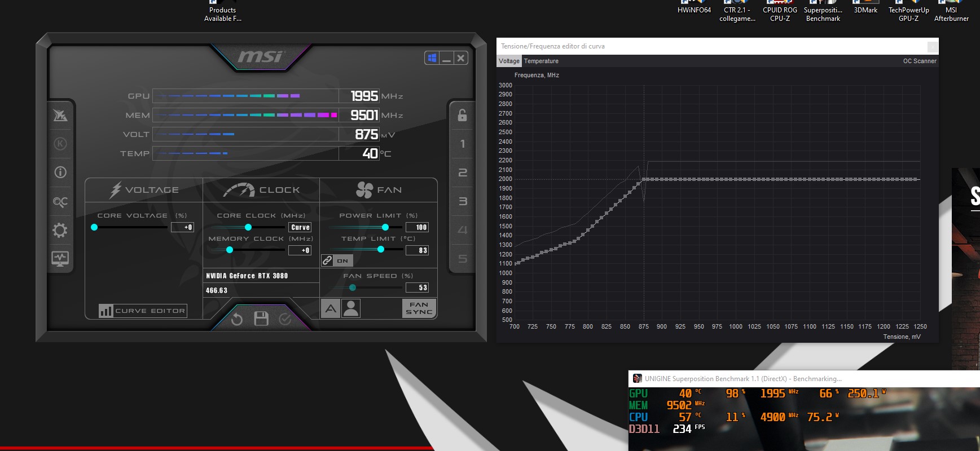
Task: Open the CPUID ROG CPU-Z desktop shortcut
Action: coord(780,11)
